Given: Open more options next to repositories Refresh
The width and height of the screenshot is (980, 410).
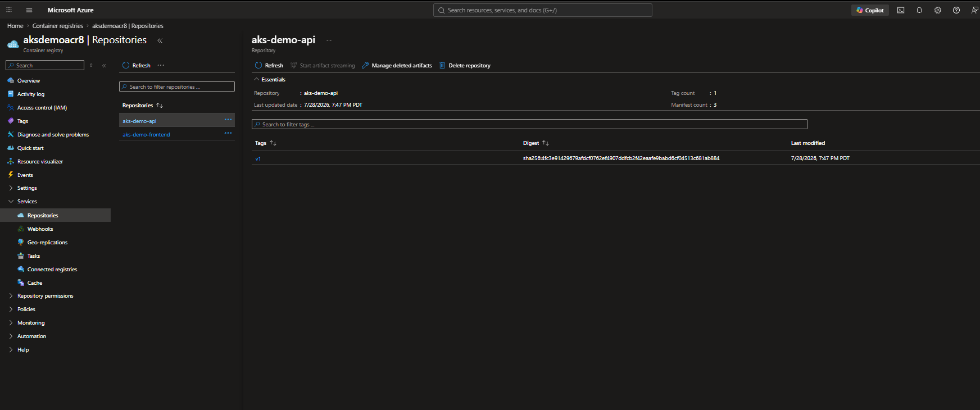Looking at the screenshot, I should click(x=161, y=66).
